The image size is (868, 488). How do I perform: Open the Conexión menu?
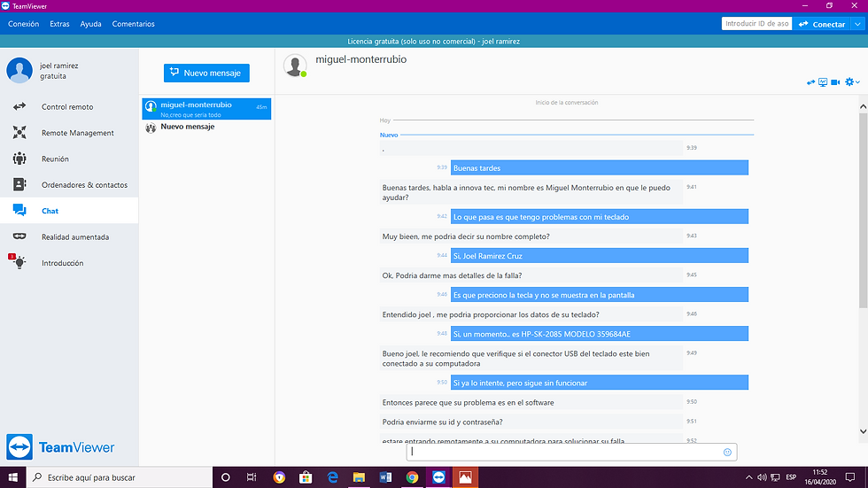[x=23, y=24]
